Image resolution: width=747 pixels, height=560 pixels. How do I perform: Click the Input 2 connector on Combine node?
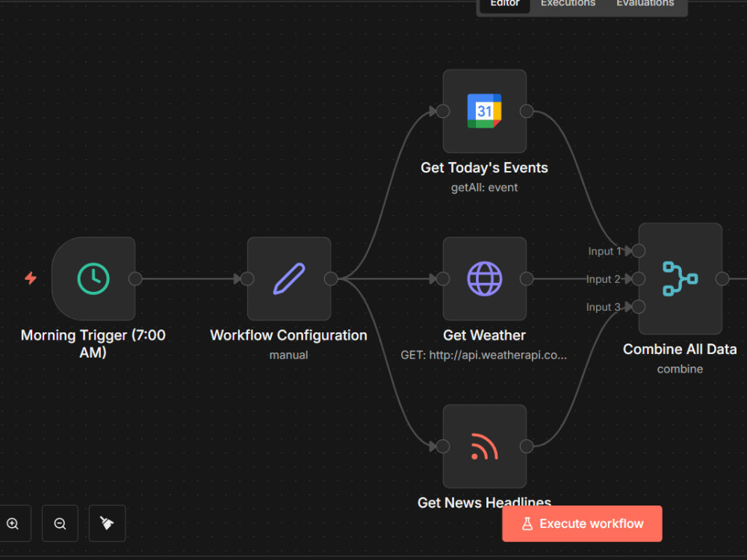click(639, 279)
